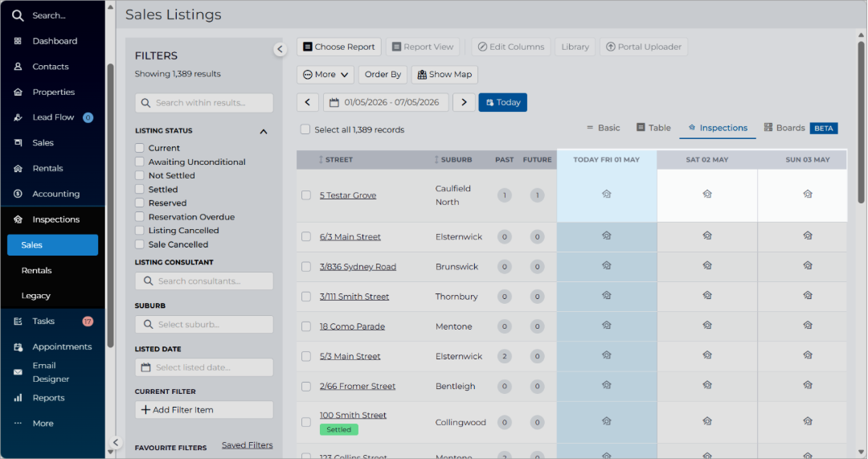868x459 pixels.
Task: Switch to the Table view tab
Action: tap(653, 128)
